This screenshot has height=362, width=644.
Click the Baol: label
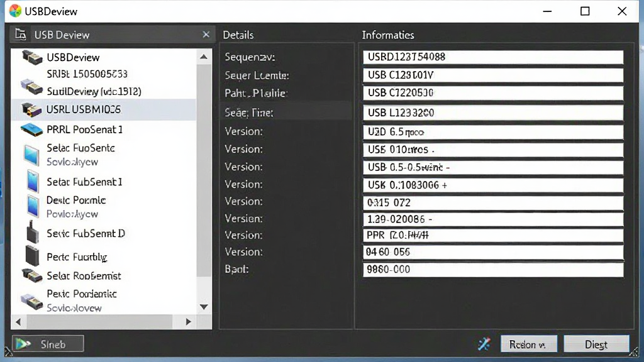(x=236, y=269)
